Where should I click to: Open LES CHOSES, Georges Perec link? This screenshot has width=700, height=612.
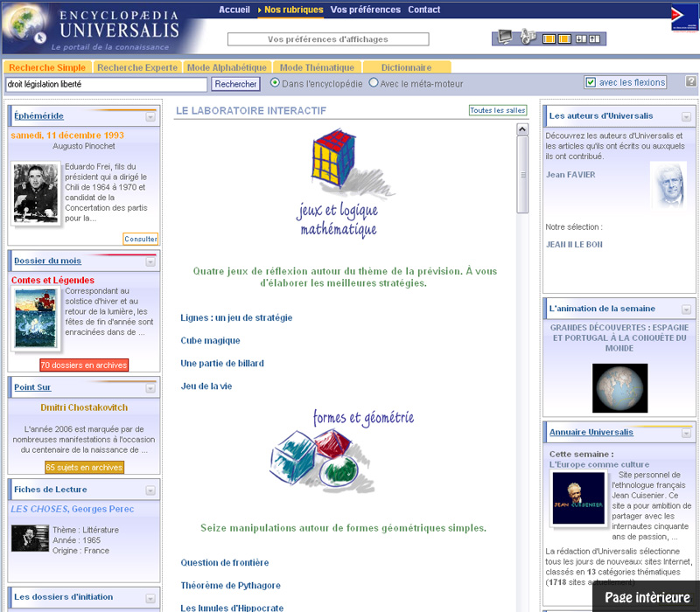coord(73,509)
